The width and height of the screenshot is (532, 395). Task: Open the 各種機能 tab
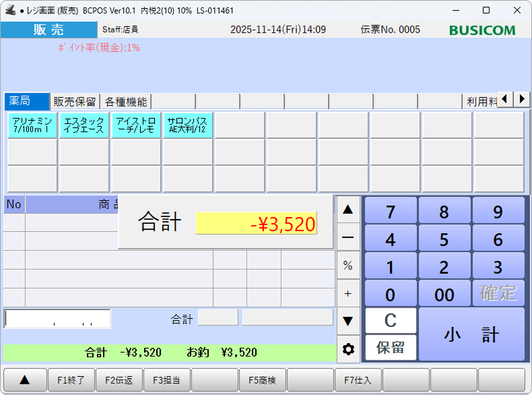tap(125, 102)
